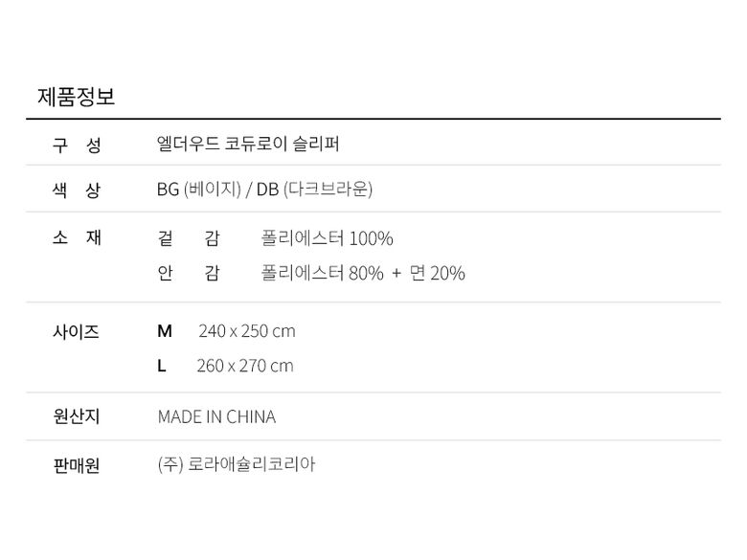The height and width of the screenshot is (560, 747).
Task: Click the 240 x 250 cm dimension
Action: point(247,331)
